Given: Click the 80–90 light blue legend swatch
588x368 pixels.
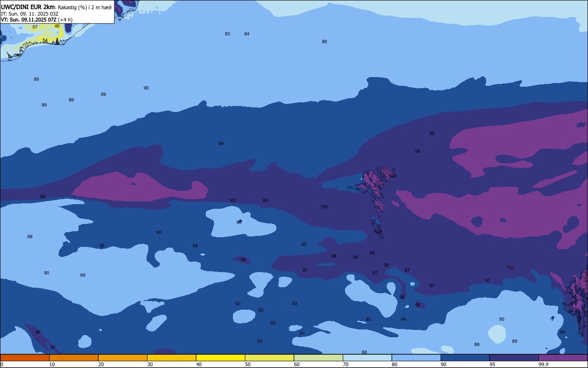Looking at the screenshot, I should click(x=416, y=357).
